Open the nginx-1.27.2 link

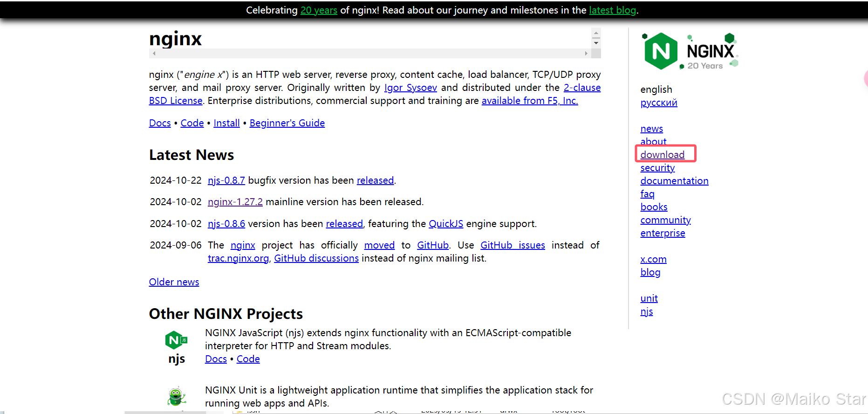tap(235, 202)
